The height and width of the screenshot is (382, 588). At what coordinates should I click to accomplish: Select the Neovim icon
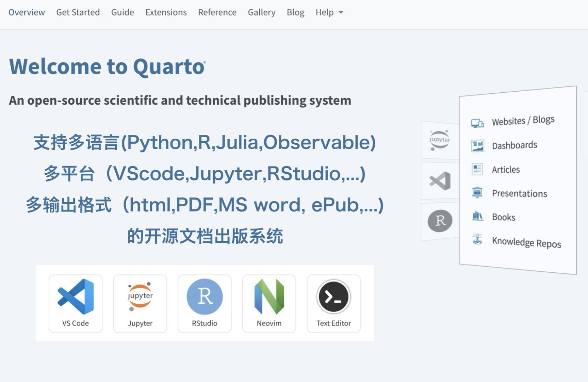click(x=269, y=297)
